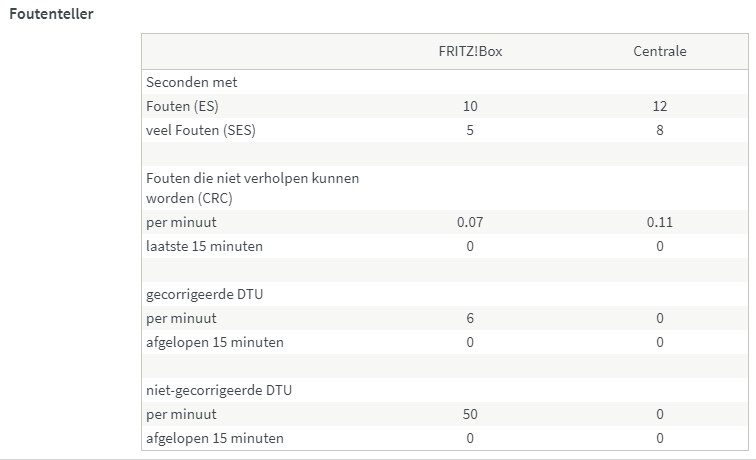
Task: Select FRITZ!Box niet-gecorrigeerde DTU value 50
Action: tap(469, 414)
